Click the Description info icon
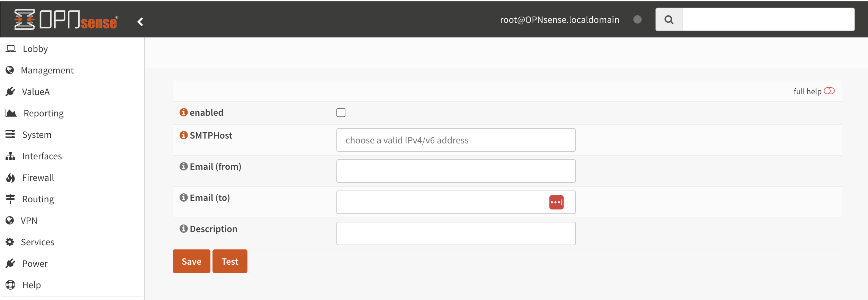 [x=183, y=229]
